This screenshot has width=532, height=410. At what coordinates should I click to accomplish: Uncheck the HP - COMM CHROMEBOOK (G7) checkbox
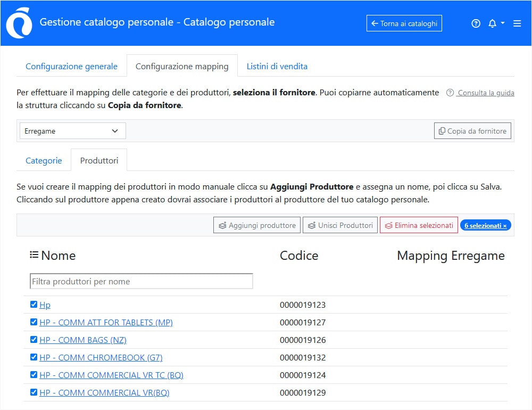pyautogui.click(x=34, y=357)
